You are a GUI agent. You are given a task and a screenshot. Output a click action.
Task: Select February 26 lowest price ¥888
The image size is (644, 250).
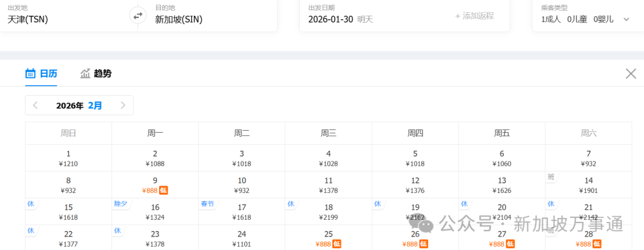click(415, 238)
